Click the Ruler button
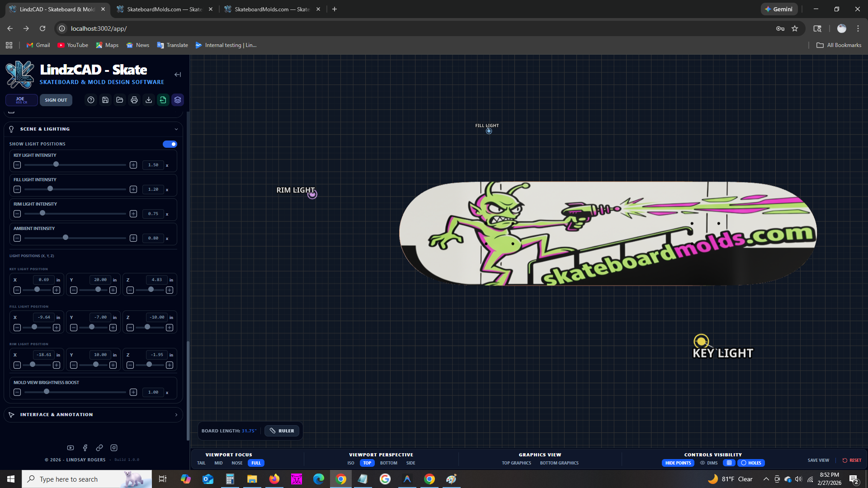868x488 pixels. [282, 431]
